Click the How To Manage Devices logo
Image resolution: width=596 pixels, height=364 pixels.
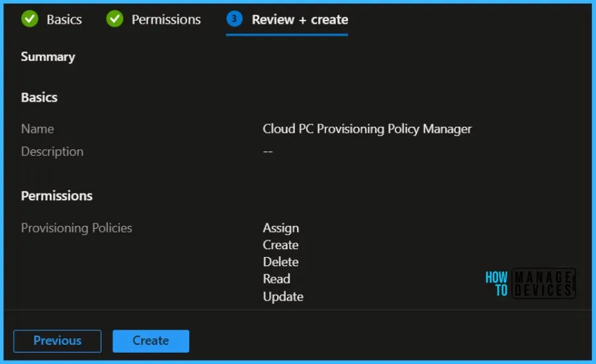530,283
